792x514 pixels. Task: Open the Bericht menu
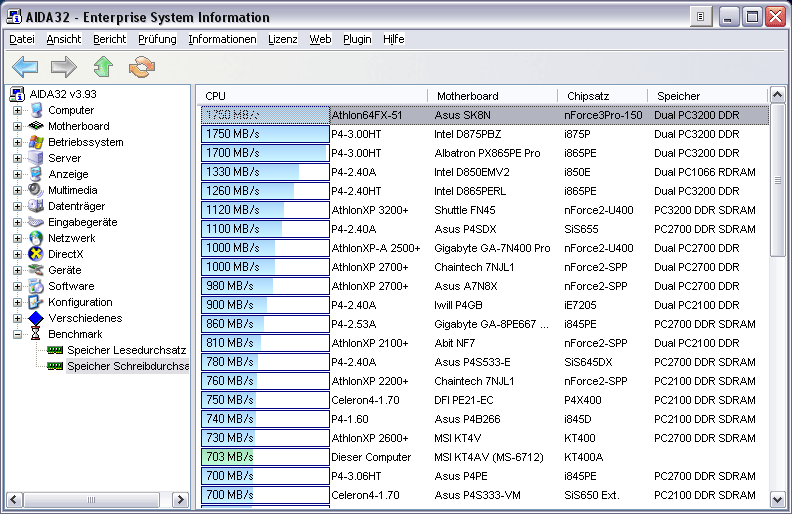(x=109, y=39)
